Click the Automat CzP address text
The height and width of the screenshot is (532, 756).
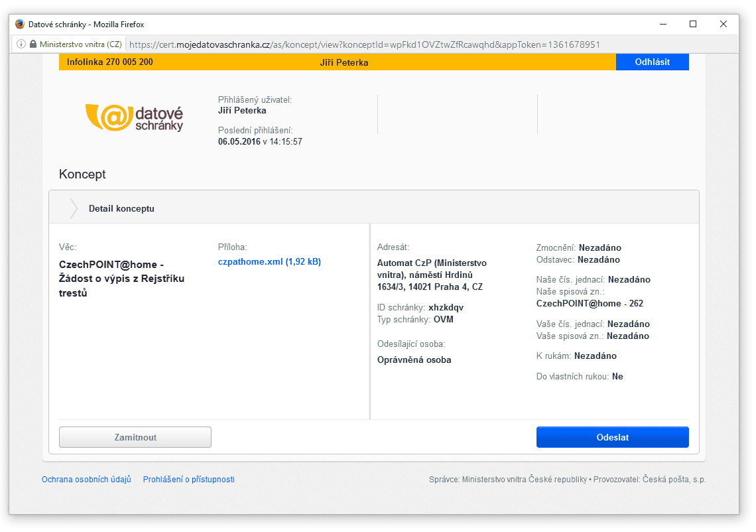click(x=432, y=275)
